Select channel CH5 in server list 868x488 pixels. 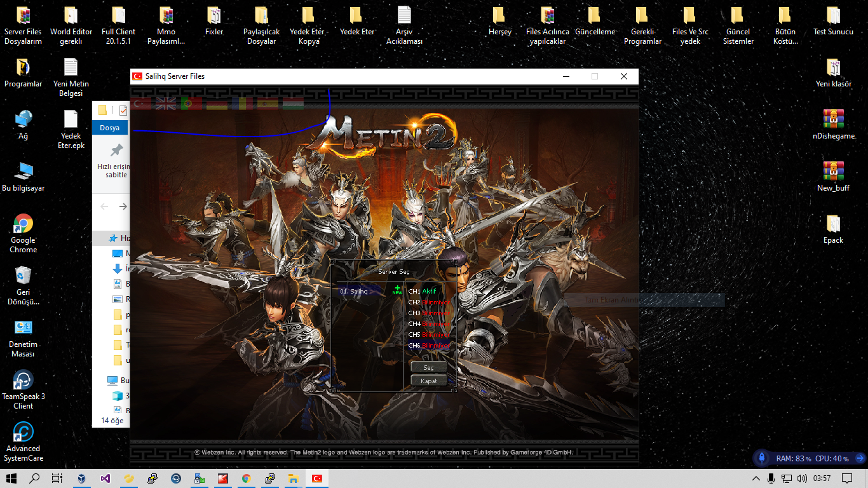tap(428, 334)
